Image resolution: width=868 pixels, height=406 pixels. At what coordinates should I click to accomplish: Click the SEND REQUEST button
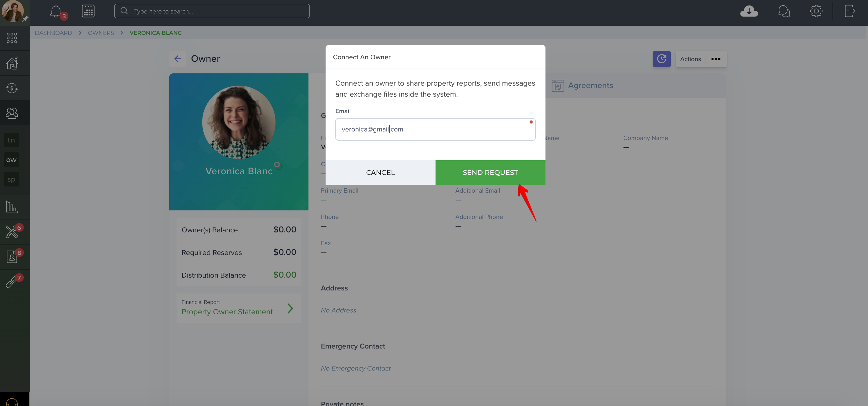pyautogui.click(x=490, y=172)
